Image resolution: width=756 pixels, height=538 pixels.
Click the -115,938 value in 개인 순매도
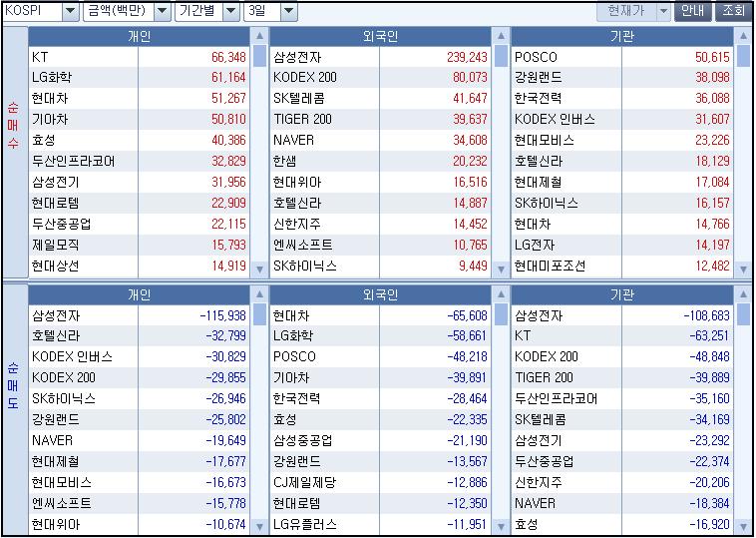click(222, 316)
